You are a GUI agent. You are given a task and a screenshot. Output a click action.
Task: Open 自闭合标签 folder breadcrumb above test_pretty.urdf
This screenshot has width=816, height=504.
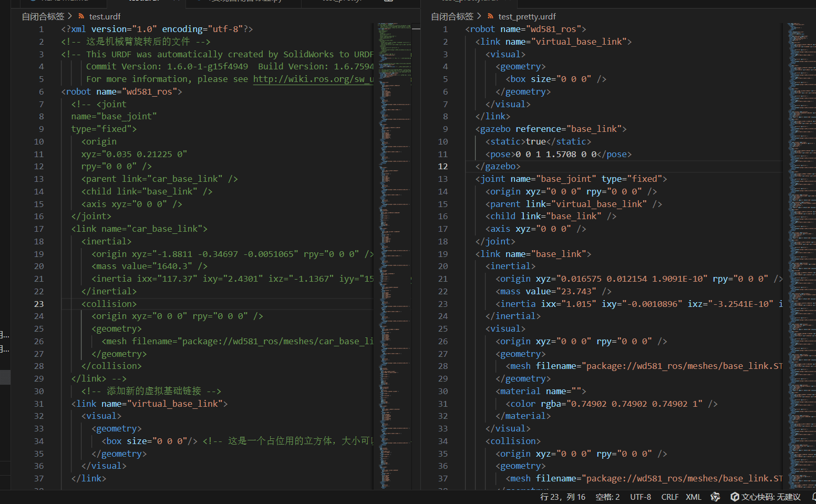[x=452, y=17]
